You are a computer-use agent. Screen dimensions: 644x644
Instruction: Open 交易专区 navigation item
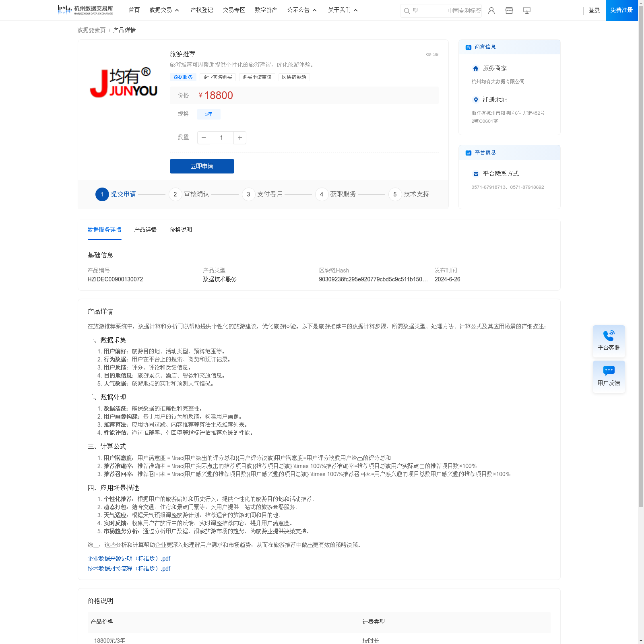coord(234,10)
